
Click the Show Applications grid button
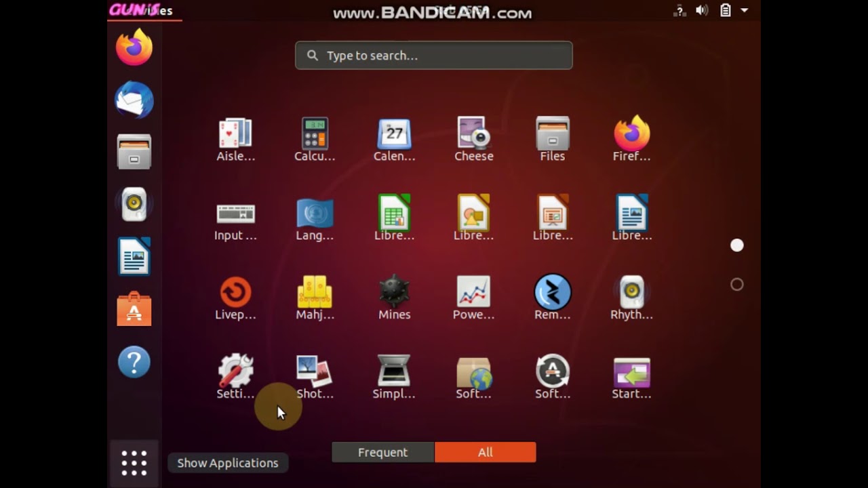point(134,463)
